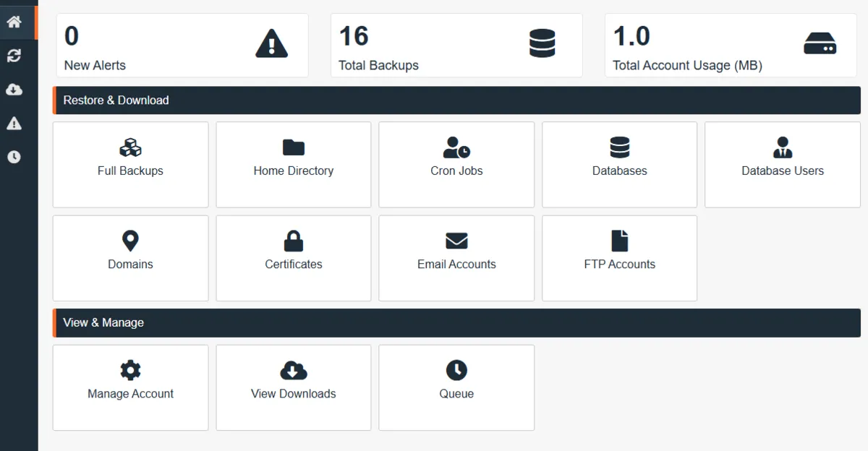Click the Total Account Usage (MB) label
The width and height of the screenshot is (868, 451).
coord(687,65)
